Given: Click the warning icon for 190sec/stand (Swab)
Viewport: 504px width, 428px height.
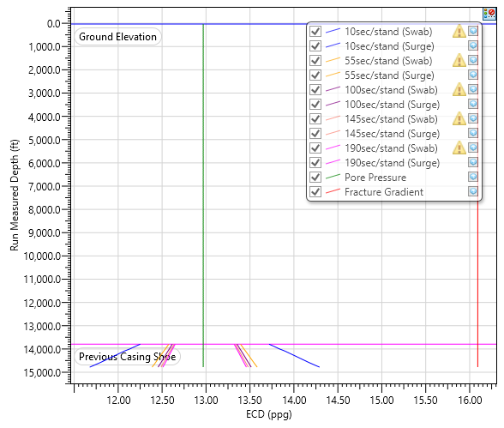Looking at the screenshot, I should point(459,148).
